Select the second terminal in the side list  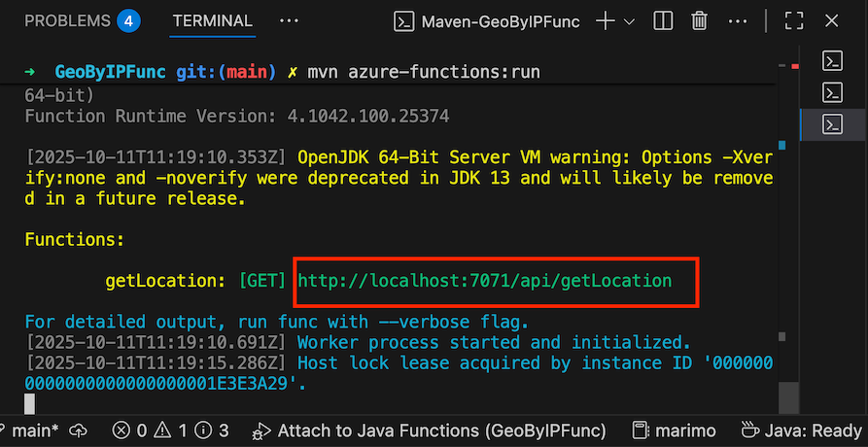point(832,92)
